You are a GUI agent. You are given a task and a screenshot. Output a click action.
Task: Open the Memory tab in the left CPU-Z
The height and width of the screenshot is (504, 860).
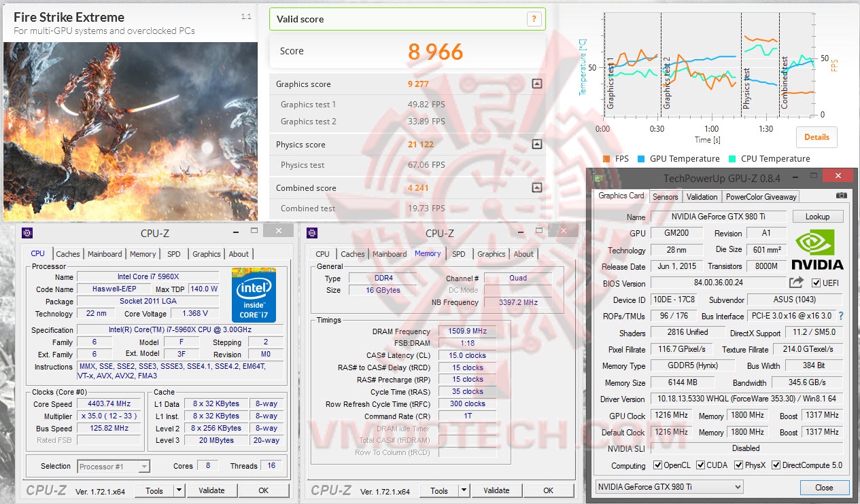[x=143, y=254]
